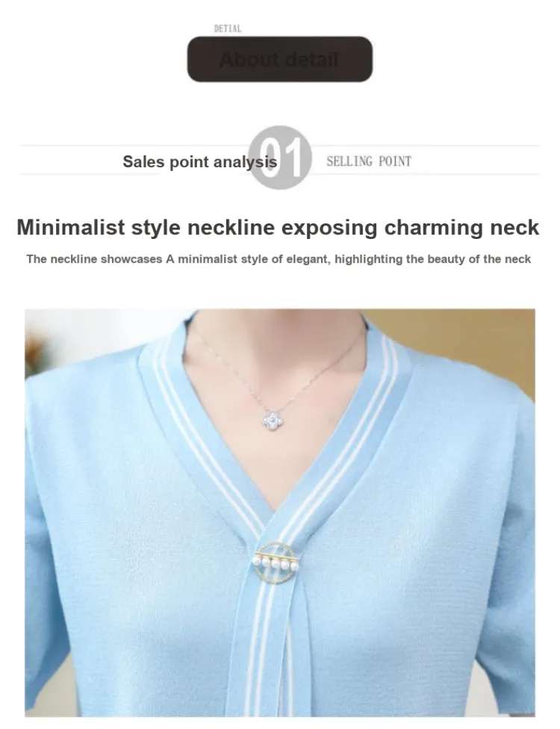Click the Sales point analysis heading
560x729 pixels.
pos(200,161)
